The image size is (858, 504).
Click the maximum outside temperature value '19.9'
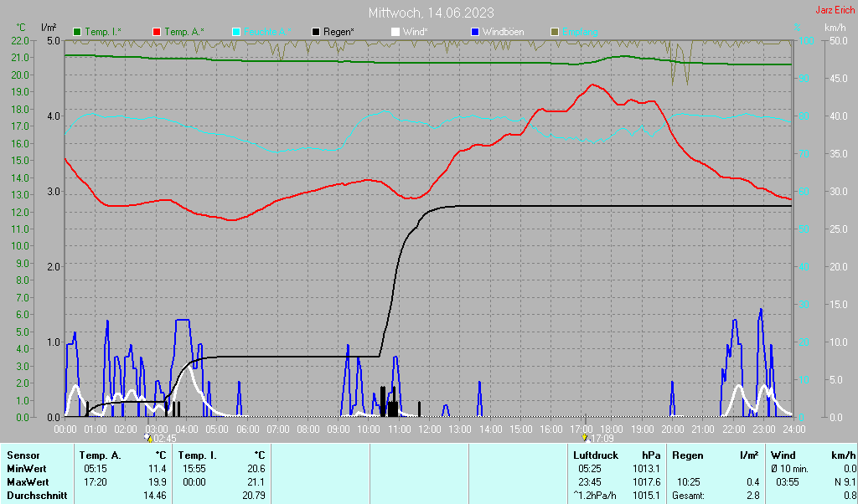(x=158, y=483)
